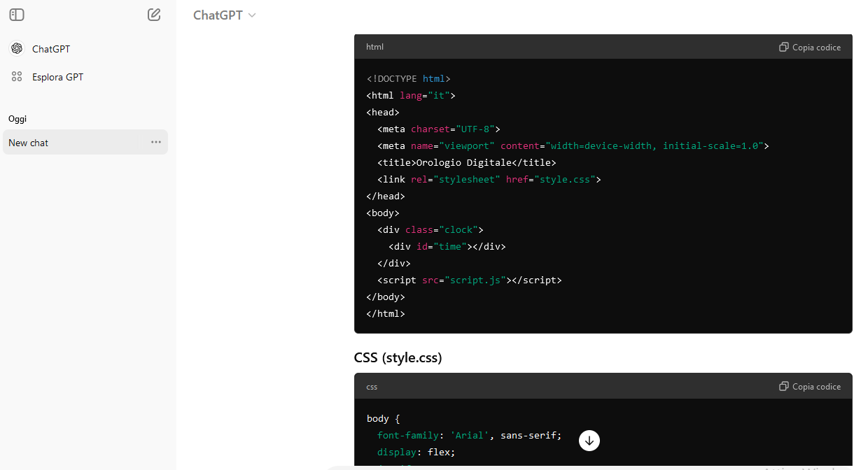Click the css language label of code block
This screenshot has width=868, height=470.
(x=372, y=386)
